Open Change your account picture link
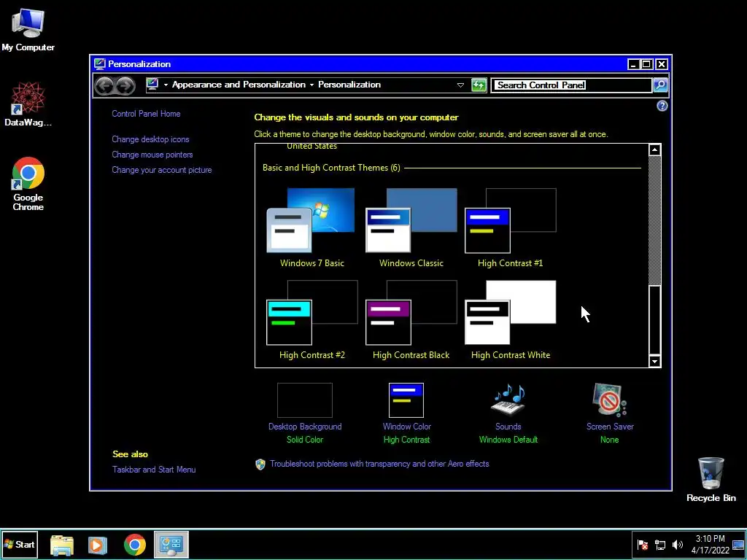The width and height of the screenshot is (747, 560). point(161,169)
